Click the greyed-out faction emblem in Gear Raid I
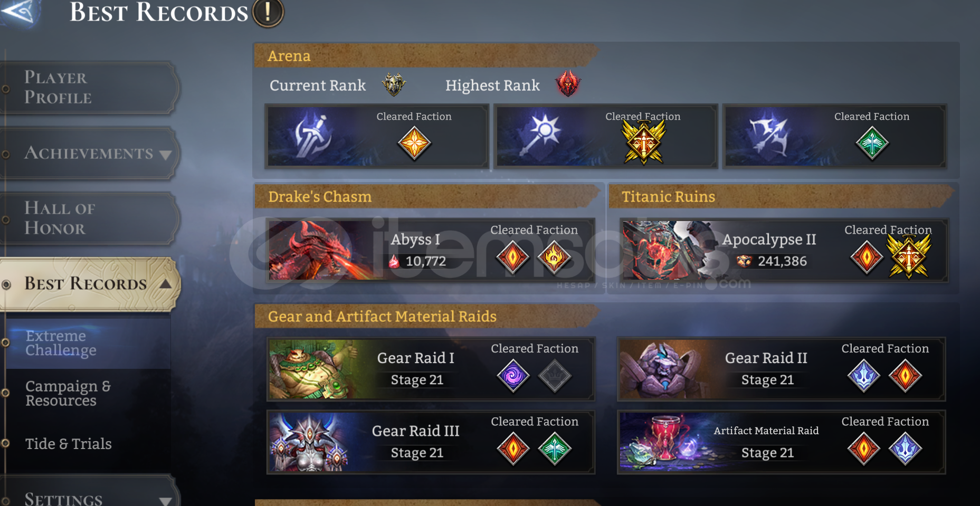Viewport: 980px width, 506px height. click(x=555, y=376)
